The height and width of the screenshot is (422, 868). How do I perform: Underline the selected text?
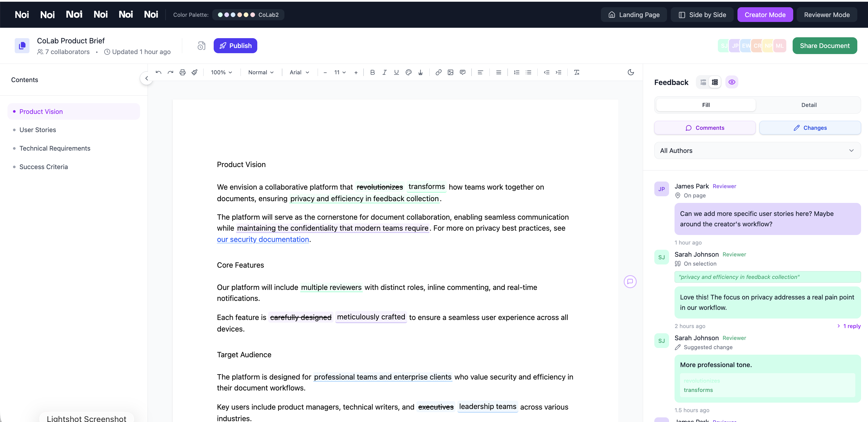coord(396,72)
